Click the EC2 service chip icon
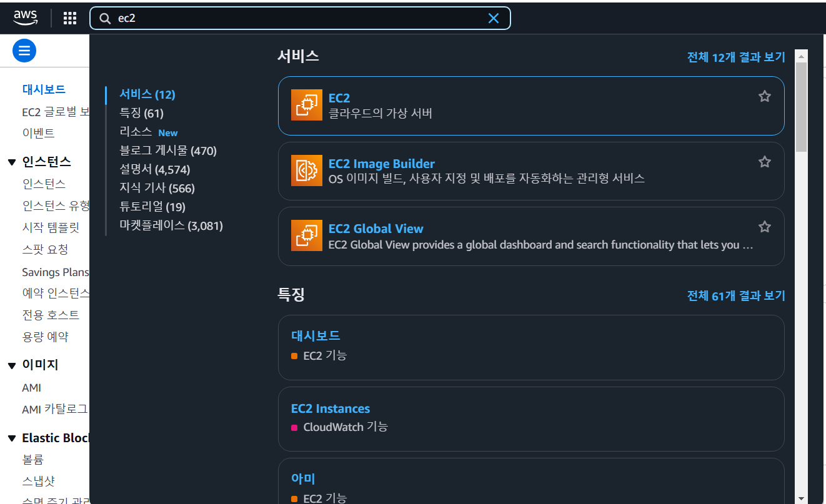The image size is (826, 504). click(307, 105)
